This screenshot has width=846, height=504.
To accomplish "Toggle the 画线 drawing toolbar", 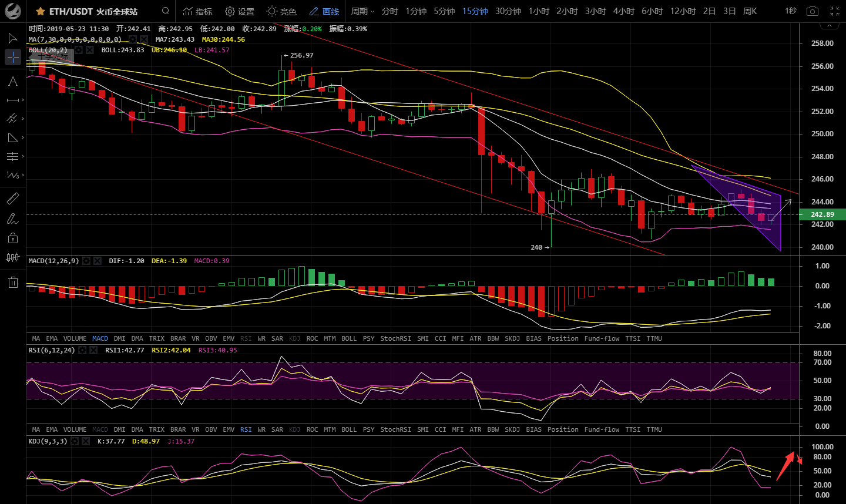I will click(324, 12).
